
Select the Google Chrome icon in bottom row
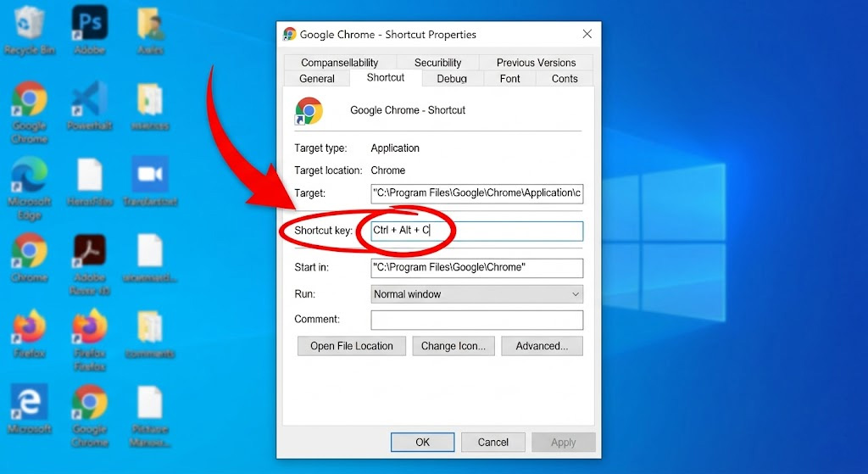(90, 402)
